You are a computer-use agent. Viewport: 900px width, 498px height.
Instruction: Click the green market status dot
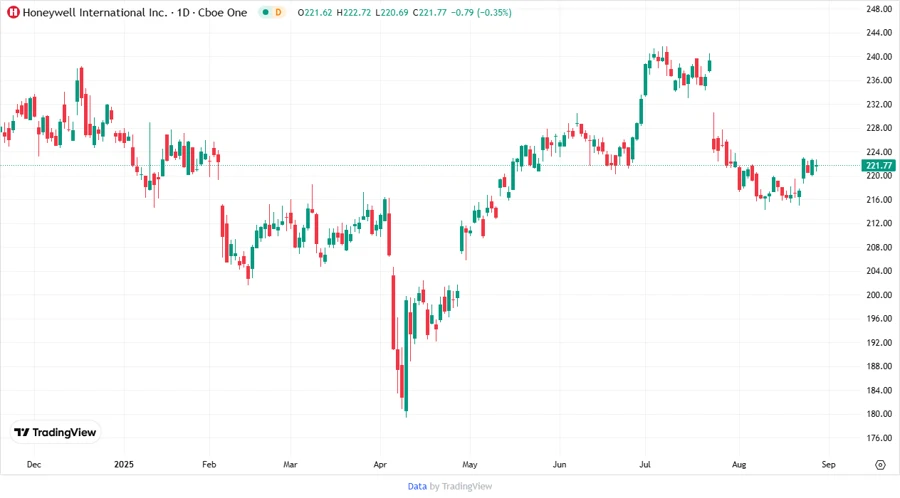[x=263, y=12]
